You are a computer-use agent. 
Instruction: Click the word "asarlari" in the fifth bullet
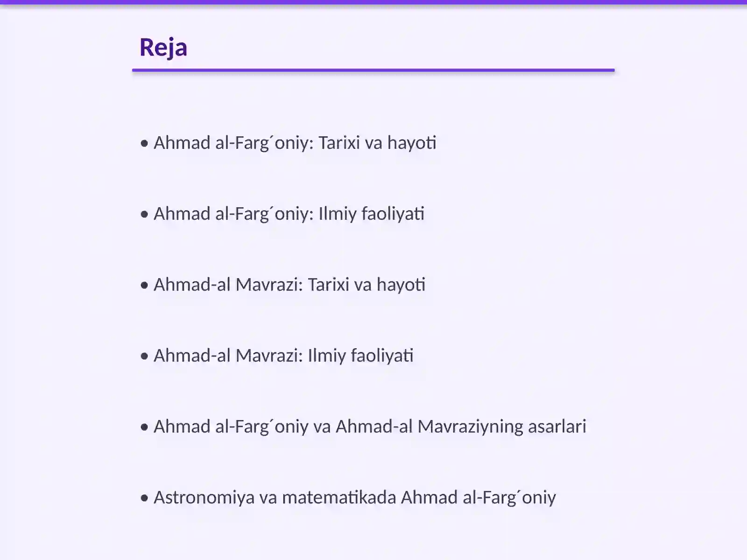(557, 427)
